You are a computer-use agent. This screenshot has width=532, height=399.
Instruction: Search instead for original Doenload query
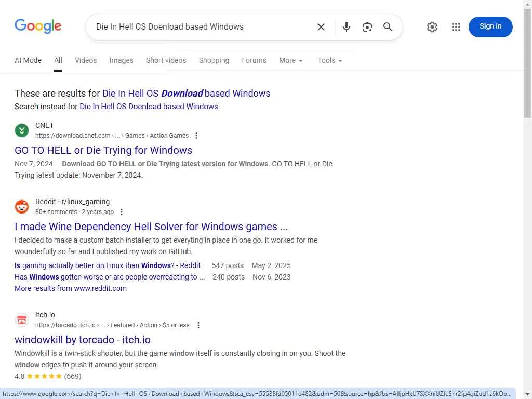coord(149,107)
